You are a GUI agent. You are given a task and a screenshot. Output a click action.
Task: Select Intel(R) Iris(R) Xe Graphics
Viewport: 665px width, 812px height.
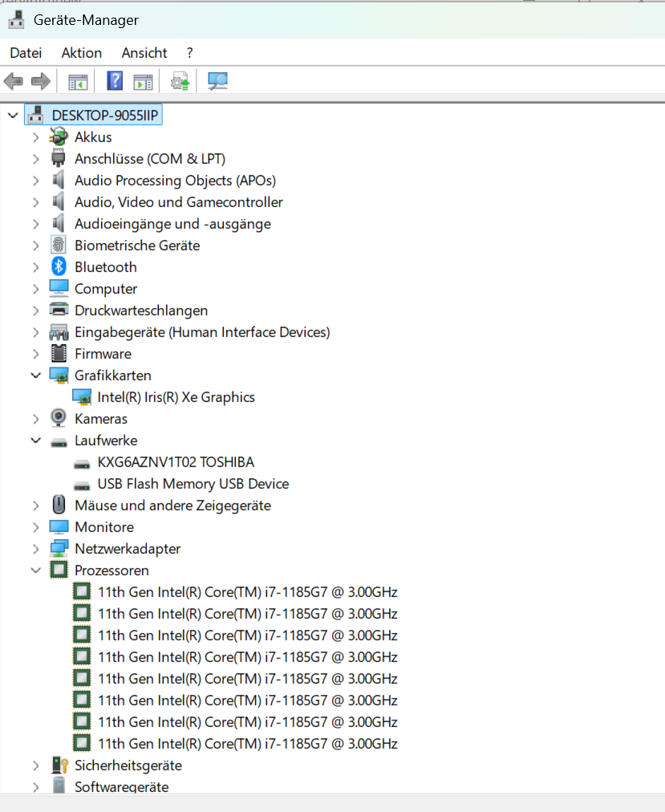click(x=176, y=397)
